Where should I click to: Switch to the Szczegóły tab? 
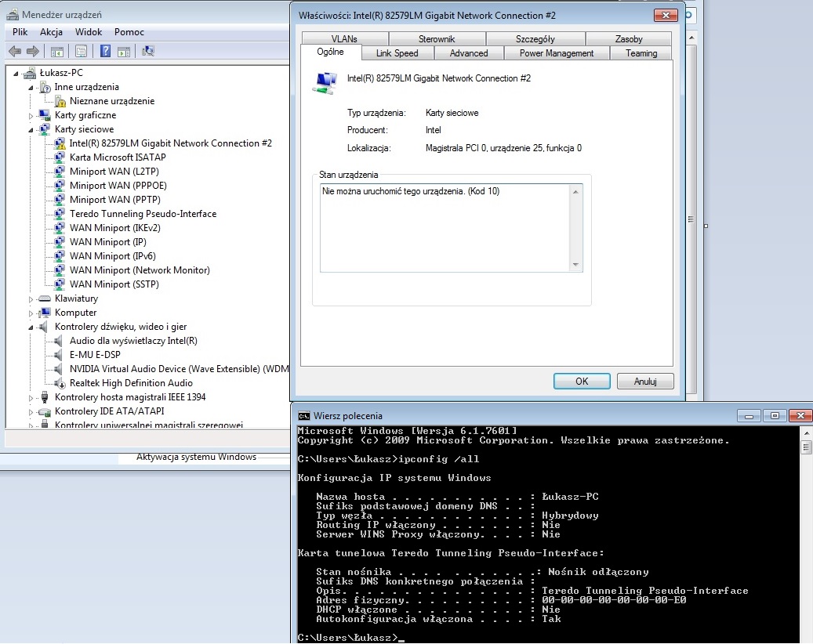tap(535, 39)
